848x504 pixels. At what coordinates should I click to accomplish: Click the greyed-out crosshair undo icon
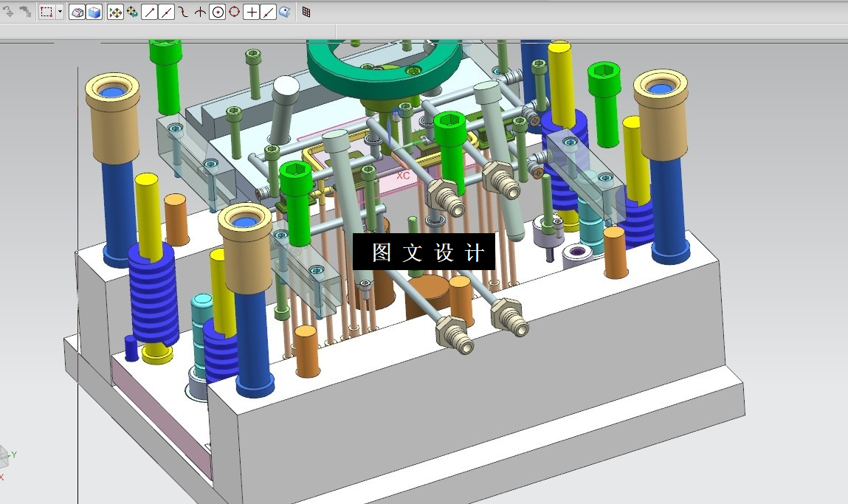tap(9, 11)
